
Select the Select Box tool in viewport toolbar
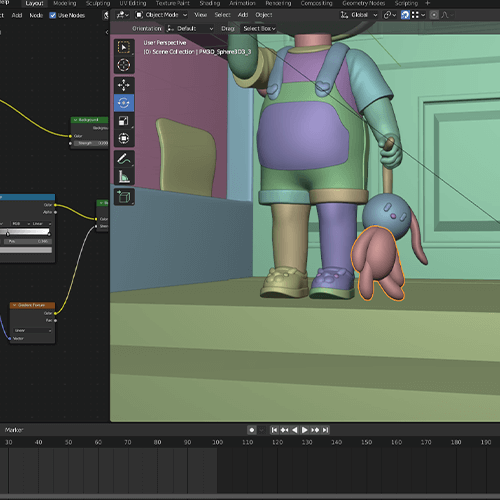124,47
